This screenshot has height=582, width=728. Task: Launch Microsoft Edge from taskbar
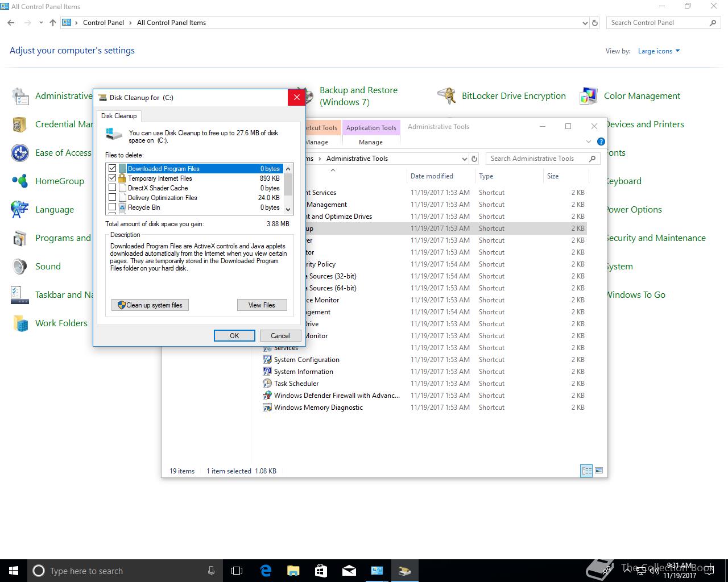pos(266,571)
